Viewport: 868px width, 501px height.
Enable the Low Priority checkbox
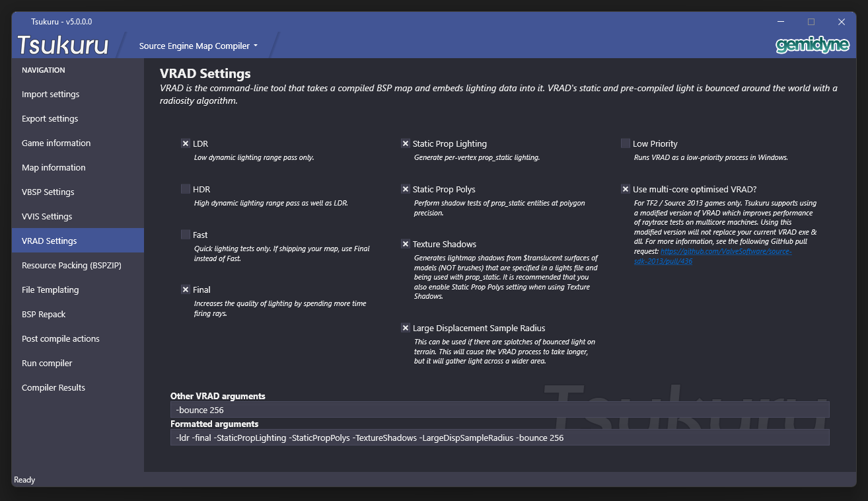(x=626, y=143)
